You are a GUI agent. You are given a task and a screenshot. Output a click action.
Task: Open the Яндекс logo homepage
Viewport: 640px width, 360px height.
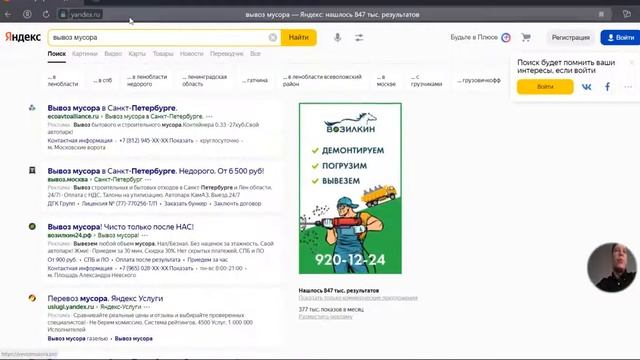[23, 37]
